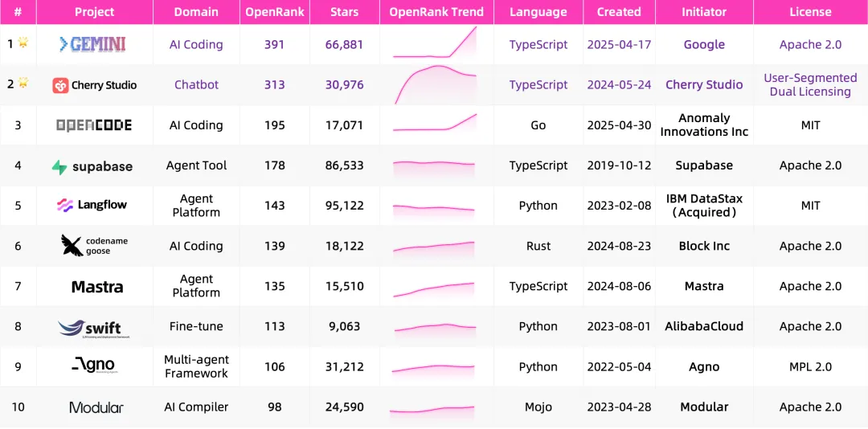Open OpenCode's OpenRank trend sparkline
Image resolution: width=868 pixels, height=429 pixels.
[435, 123]
